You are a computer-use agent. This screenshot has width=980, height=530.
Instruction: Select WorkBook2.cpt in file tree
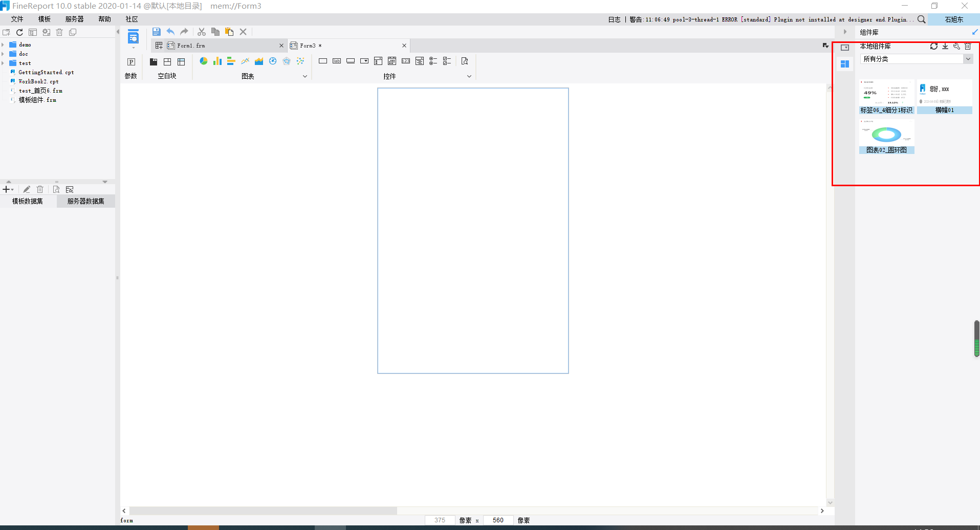tap(38, 82)
